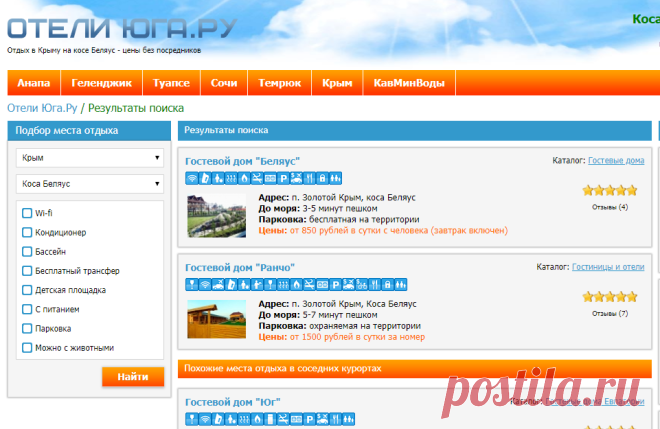Click star rating of "Беляус" guest house
This screenshot has height=429, width=660.
[610, 191]
